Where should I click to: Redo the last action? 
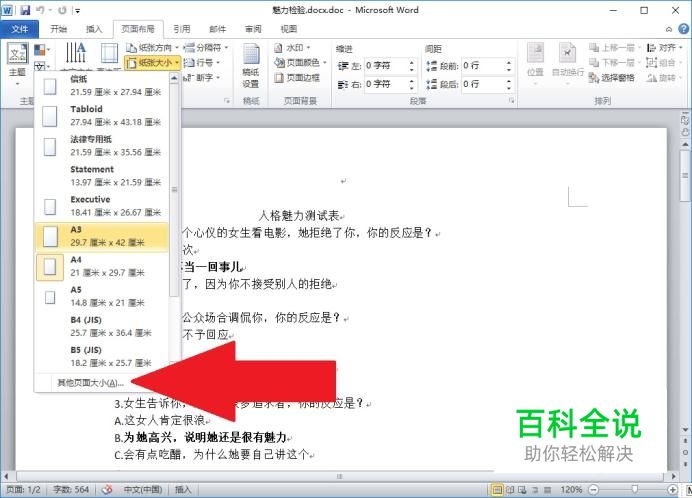coord(62,10)
